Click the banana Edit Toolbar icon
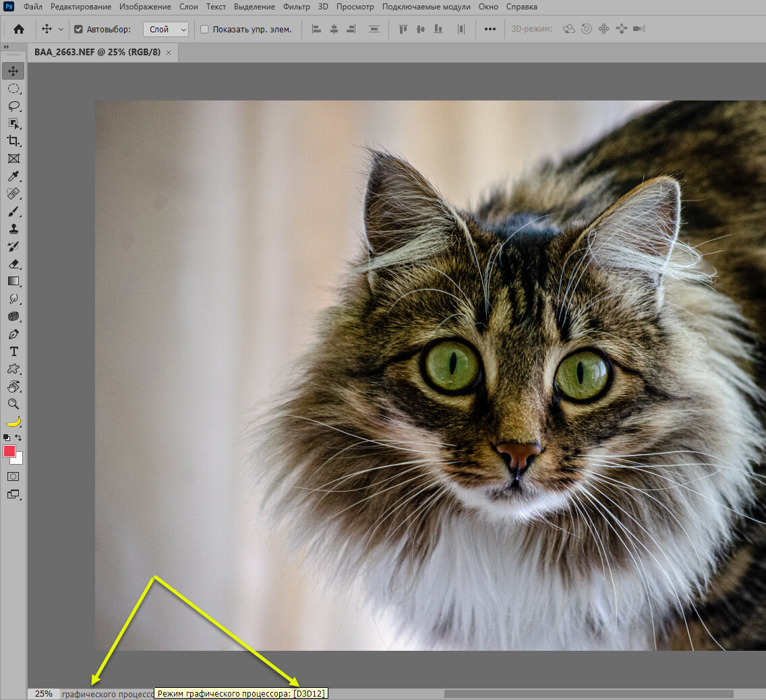 point(13,421)
